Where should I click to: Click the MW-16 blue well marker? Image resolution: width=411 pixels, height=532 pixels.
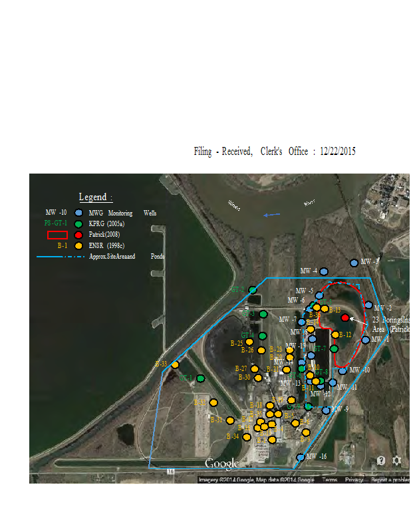point(301,458)
